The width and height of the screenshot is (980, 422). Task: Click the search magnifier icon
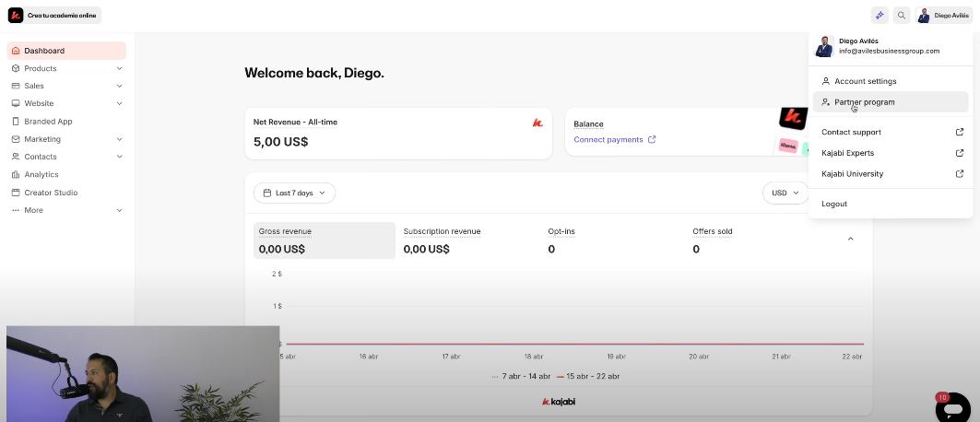[902, 15]
